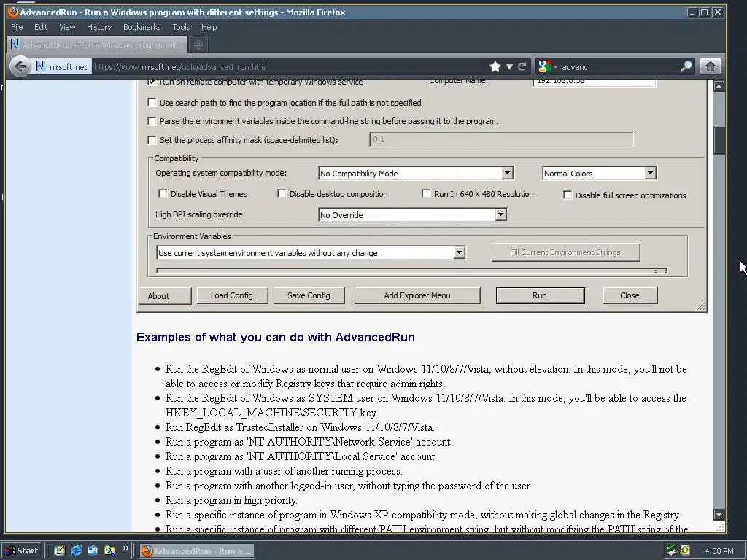Open the File menu
Screen dimensions: 747x560
point(17,27)
